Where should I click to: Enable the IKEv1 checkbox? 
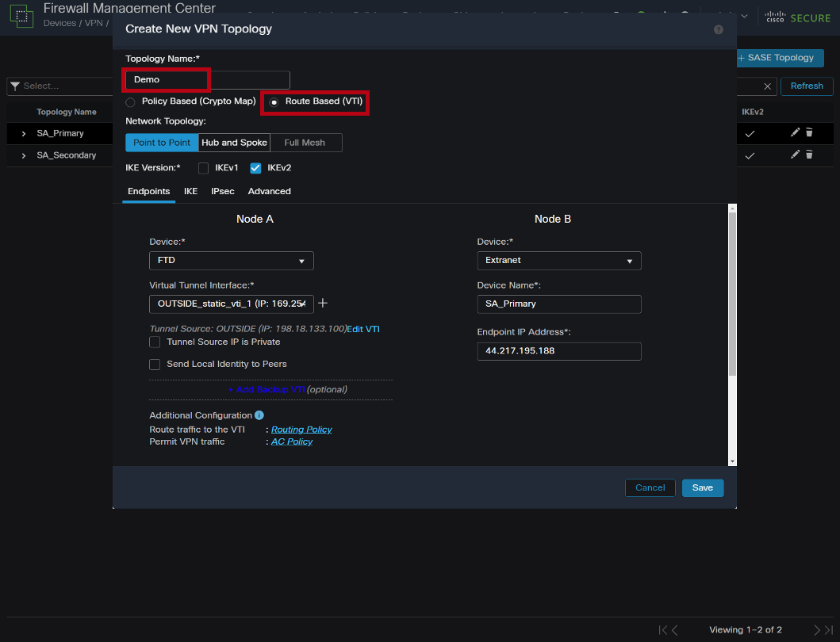click(x=203, y=167)
